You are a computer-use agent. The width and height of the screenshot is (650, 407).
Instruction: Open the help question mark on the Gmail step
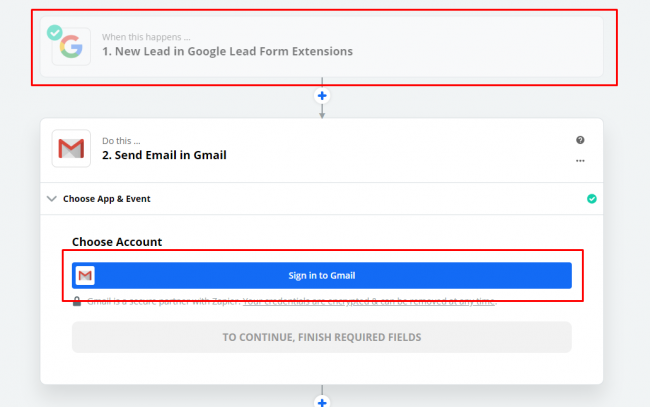pyautogui.click(x=580, y=140)
